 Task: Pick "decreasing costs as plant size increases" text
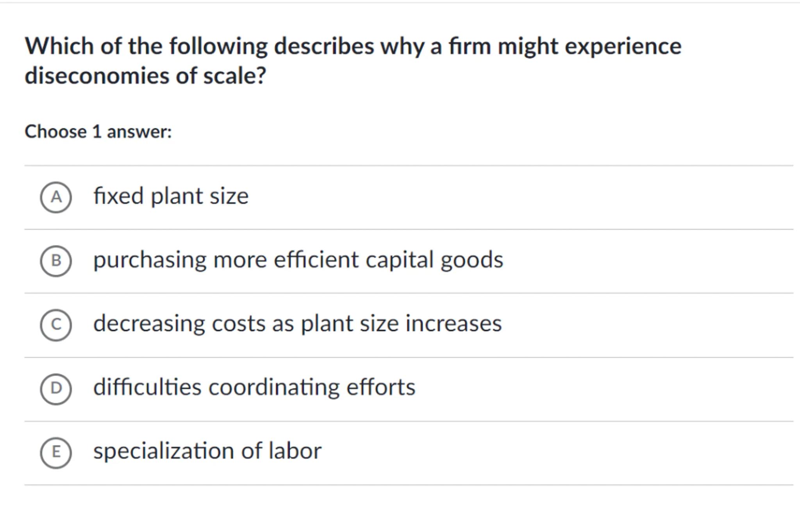coord(297,324)
